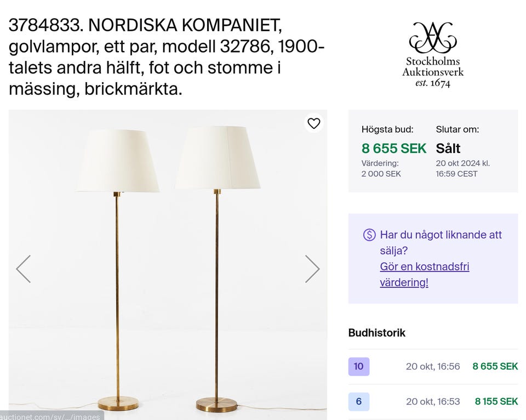Click the left arrow to view previous image
526x420 pixels.
click(24, 268)
